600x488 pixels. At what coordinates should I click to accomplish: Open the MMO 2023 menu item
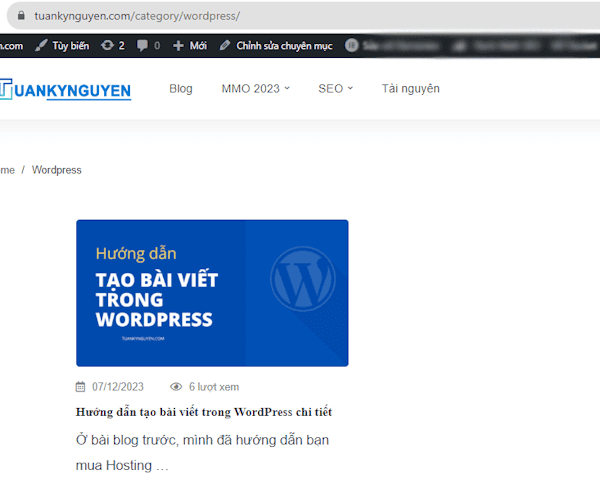[x=251, y=89]
